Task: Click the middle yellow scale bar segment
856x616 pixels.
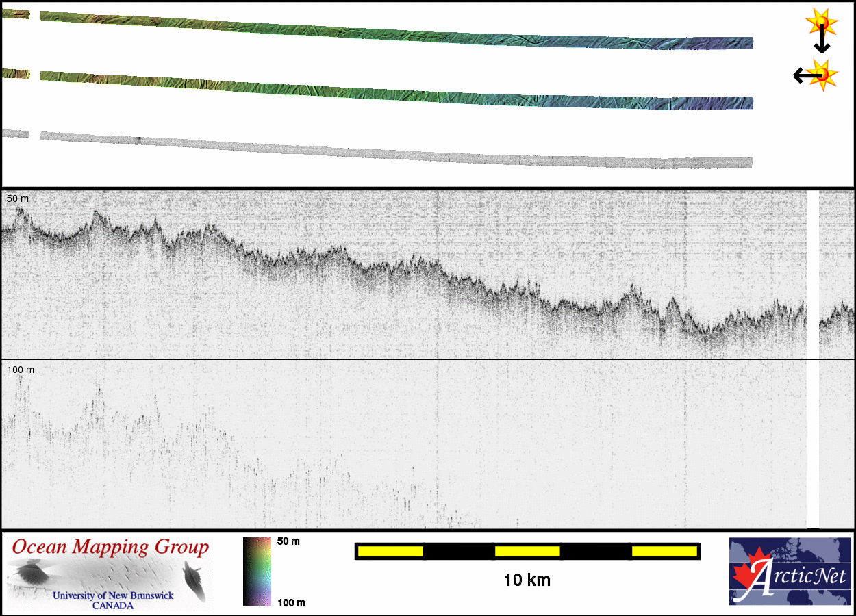Action: (x=527, y=551)
